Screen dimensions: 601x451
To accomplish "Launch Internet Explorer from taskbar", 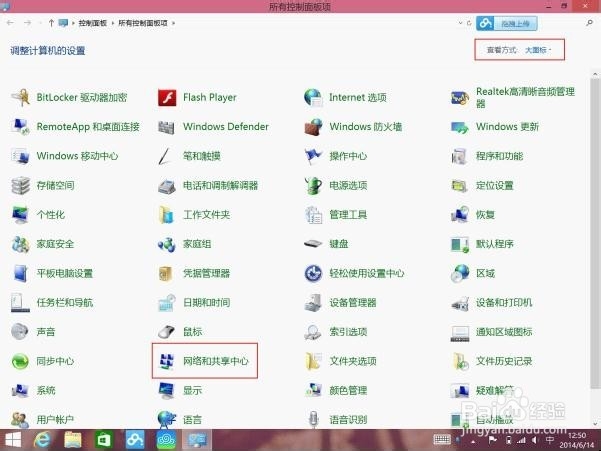I will [42, 440].
